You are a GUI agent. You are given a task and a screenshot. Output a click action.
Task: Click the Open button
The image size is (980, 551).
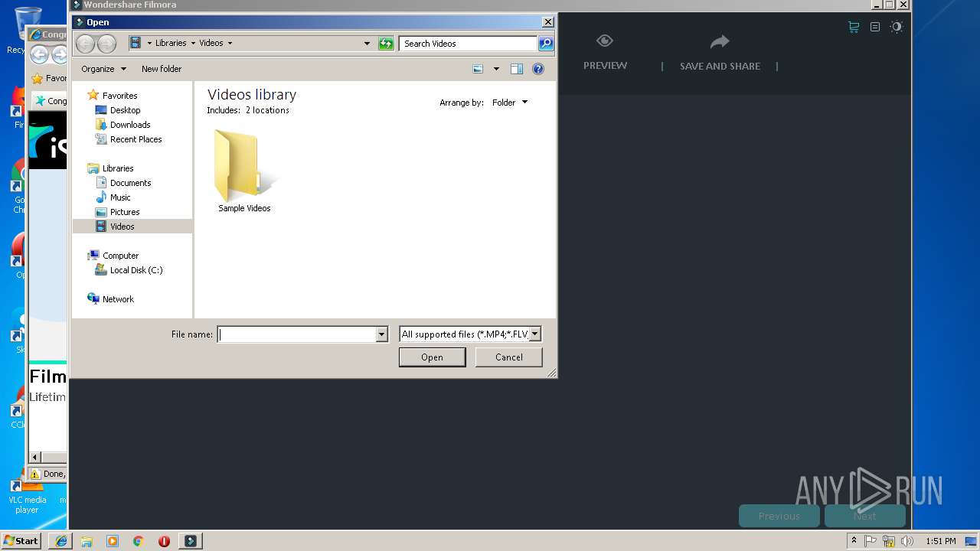coord(432,357)
